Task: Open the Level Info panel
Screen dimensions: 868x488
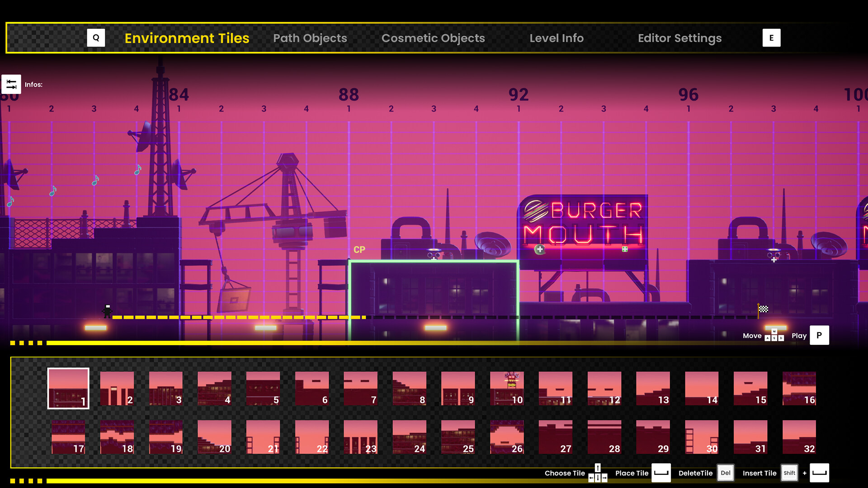Action: click(556, 38)
